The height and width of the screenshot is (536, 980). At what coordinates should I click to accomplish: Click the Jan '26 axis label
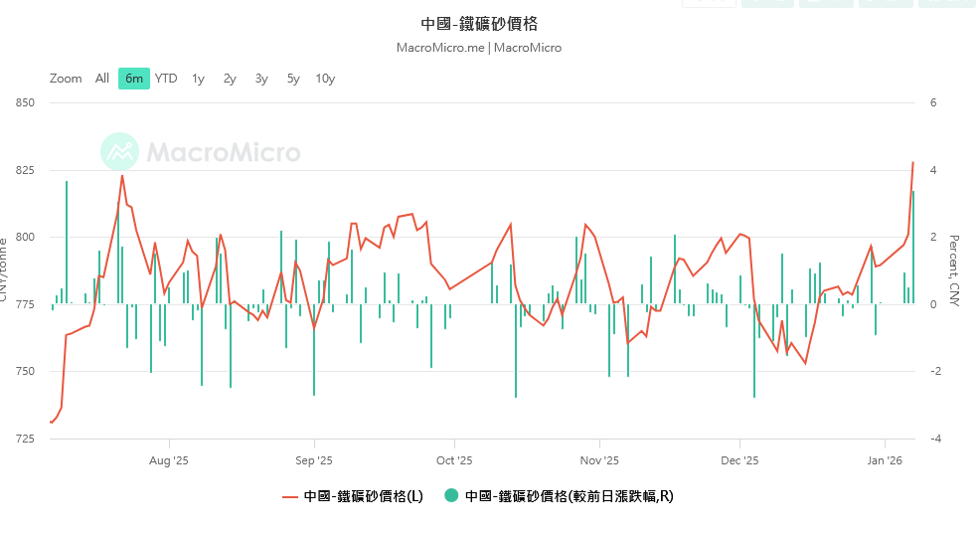point(885,461)
